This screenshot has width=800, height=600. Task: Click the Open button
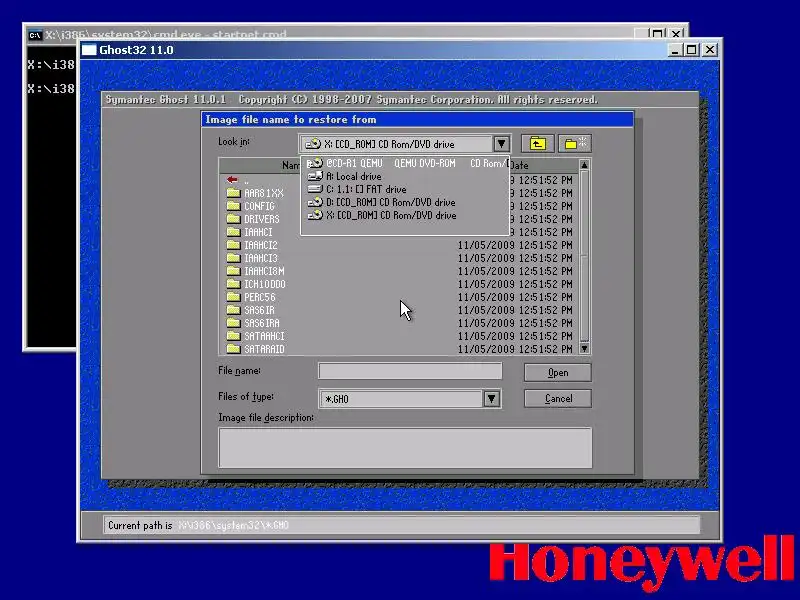click(558, 372)
